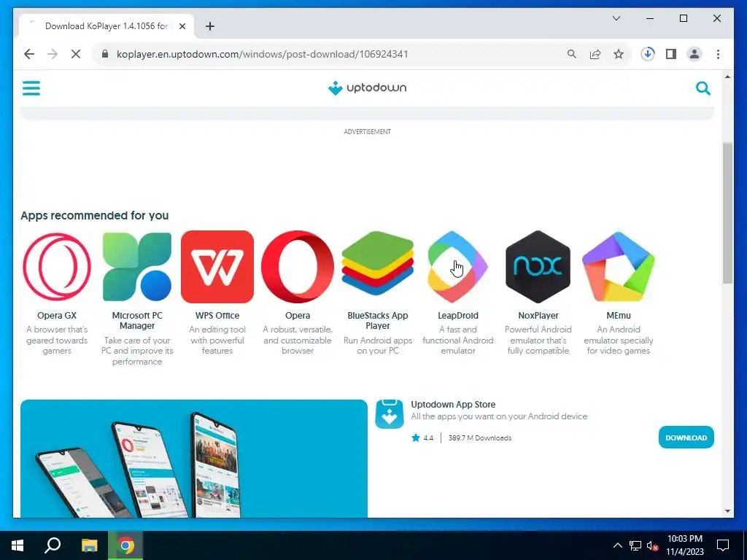This screenshot has height=560, width=747.
Task: Show Chrome downloads
Action: point(648,54)
